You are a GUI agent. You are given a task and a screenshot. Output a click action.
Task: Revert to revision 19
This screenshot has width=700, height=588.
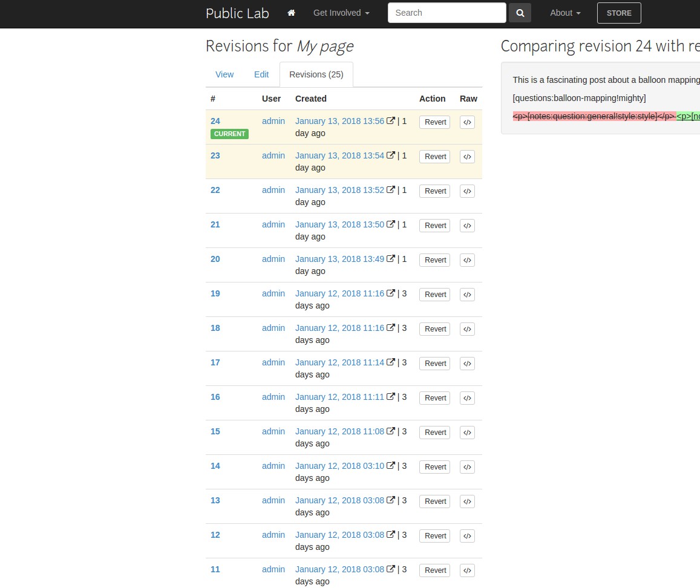click(435, 295)
